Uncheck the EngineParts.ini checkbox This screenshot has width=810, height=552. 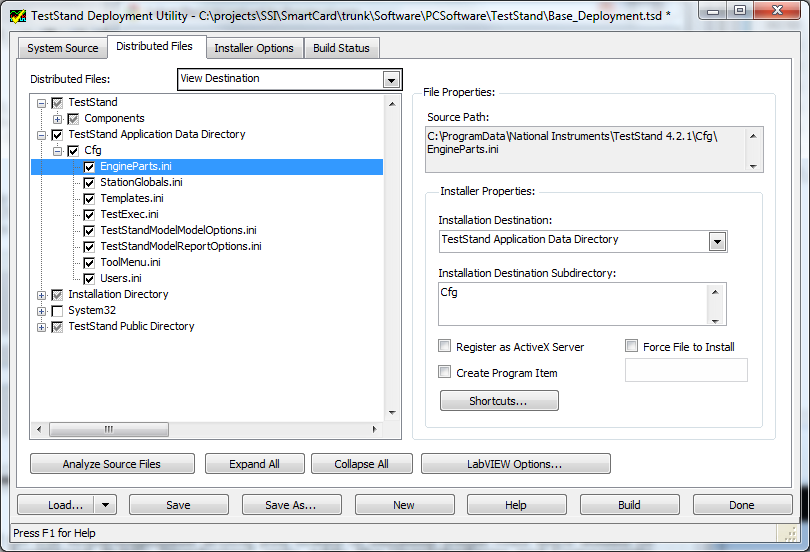tap(89, 167)
